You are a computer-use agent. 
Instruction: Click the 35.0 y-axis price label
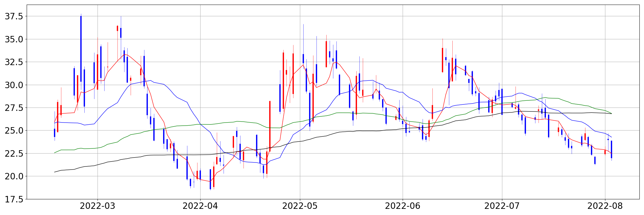point(14,39)
